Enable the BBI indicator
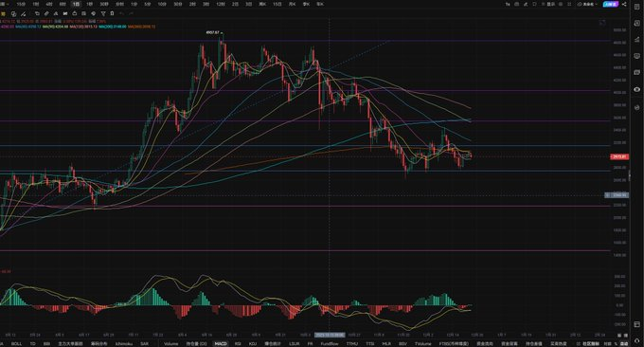The height and width of the screenshot is (347, 644). point(46,344)
